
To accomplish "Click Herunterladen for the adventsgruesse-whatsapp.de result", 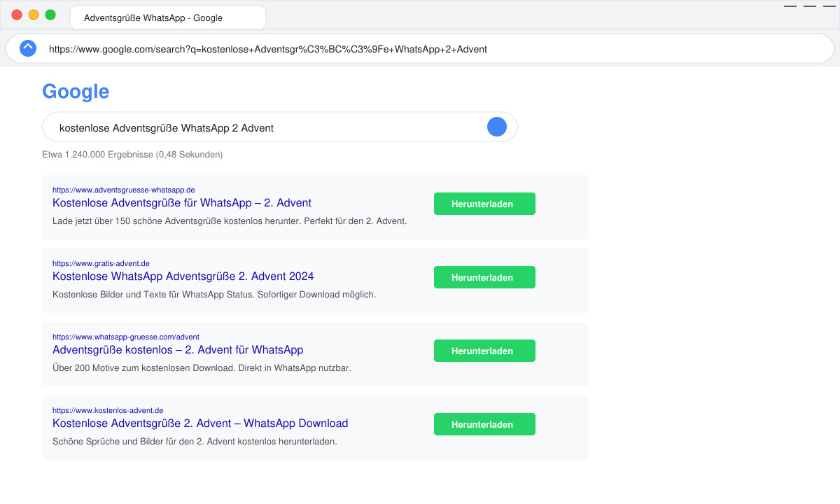I will click(x=484, y=204).
